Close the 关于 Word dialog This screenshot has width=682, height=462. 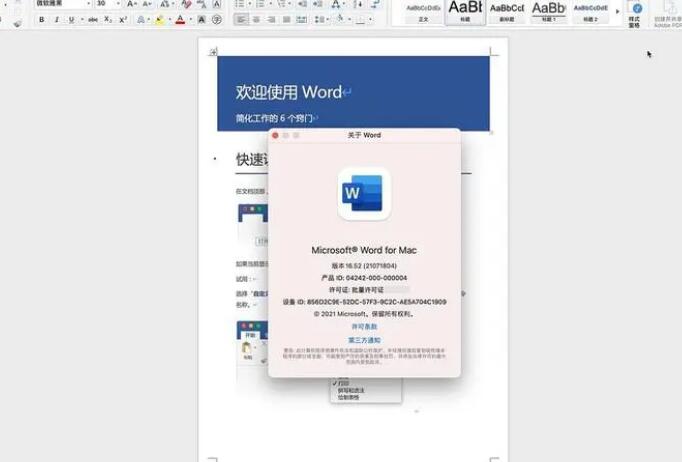coord(275,135)
